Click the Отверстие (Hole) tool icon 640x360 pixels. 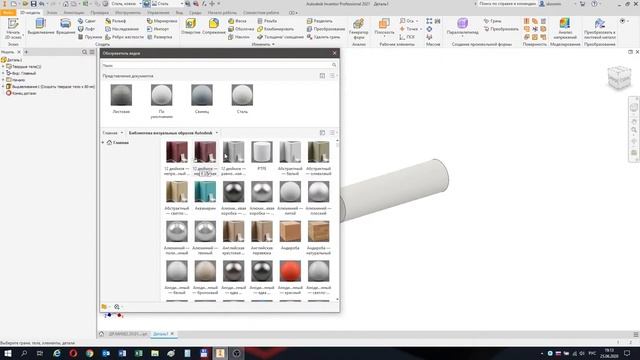pos(190,23)
